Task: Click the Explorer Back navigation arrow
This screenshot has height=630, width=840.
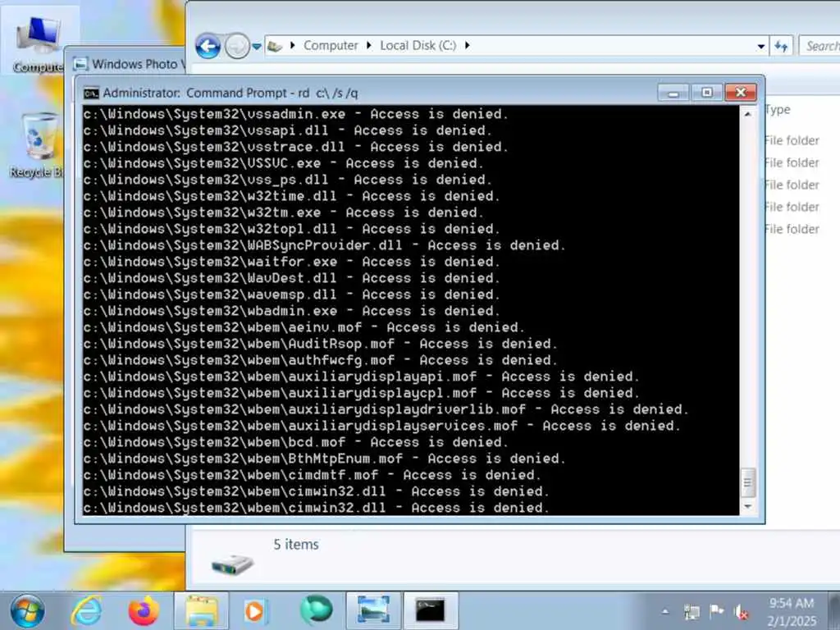Action: [x=208, y=46]
